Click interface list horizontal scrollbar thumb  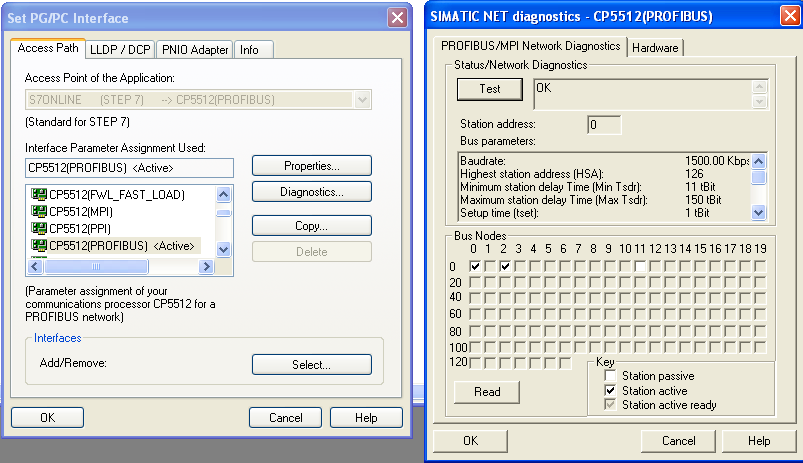(96, 266)
